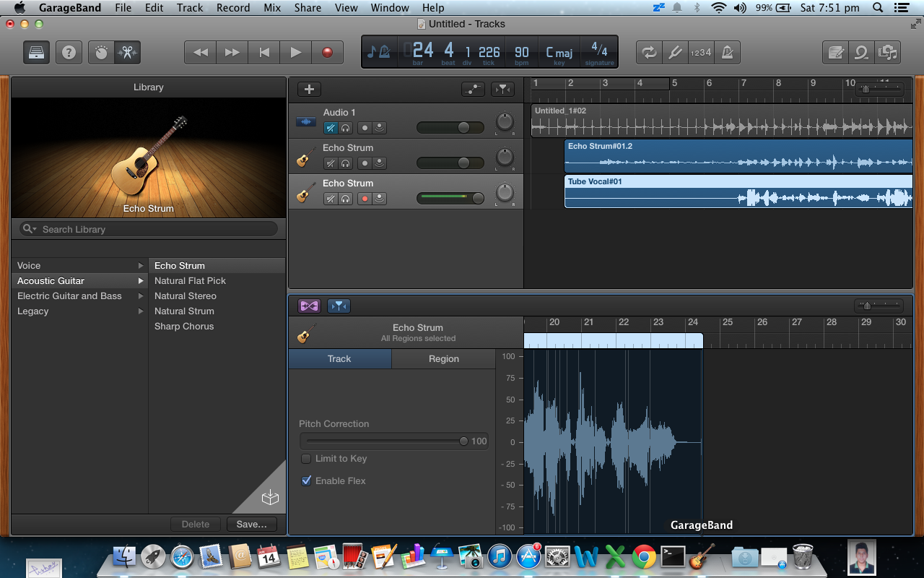Record-enable the Audio 1 track
924x578 pixels.
[365, 128]
